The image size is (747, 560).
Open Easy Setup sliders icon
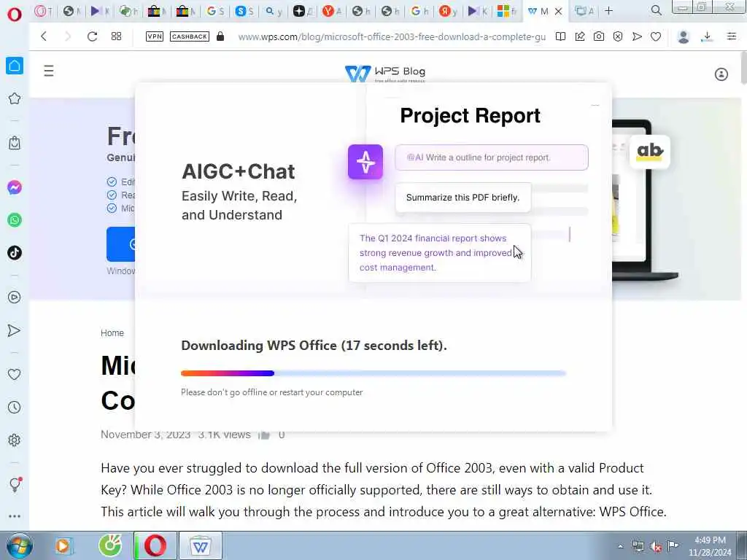731,36
